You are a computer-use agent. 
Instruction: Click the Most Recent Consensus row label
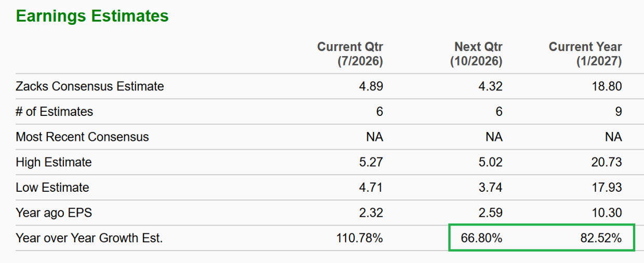pos(82,137)
